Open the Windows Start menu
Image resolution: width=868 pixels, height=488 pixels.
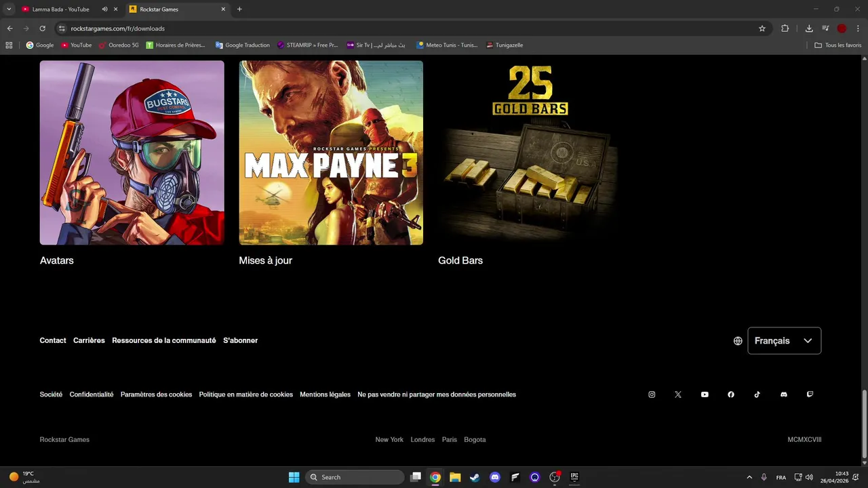point(294,477)
